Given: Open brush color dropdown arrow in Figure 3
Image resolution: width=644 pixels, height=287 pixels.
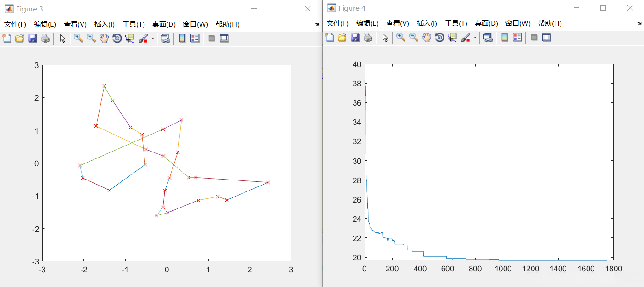Looking at the screenshot, I should click(x=153, y=38).
